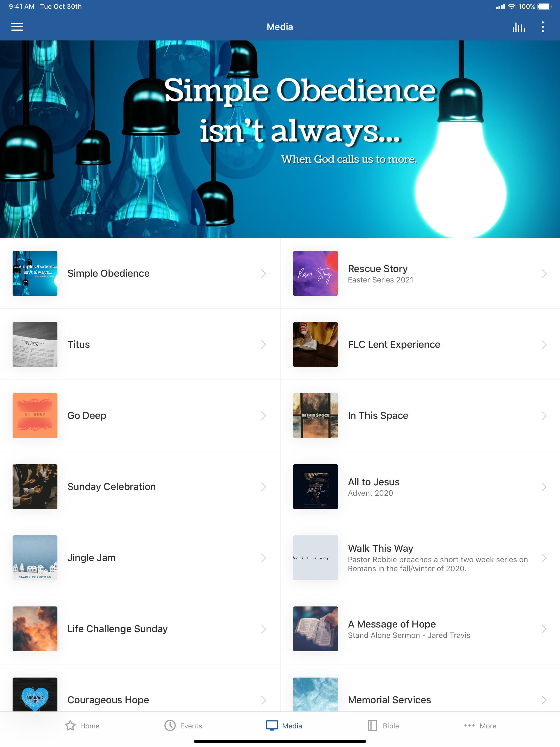Select the Media tab
560x747 pixels.
click(284, 725)
